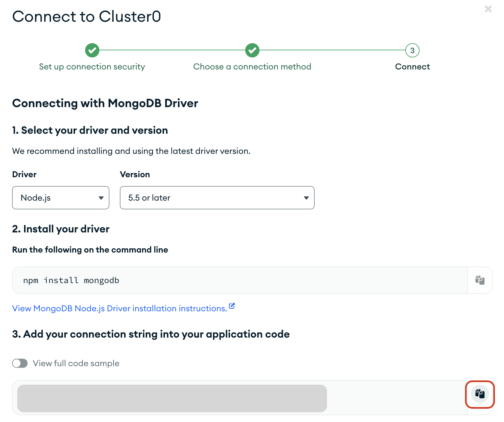Open the 5.5 or later version dropdown
Screen dimensions: 504x422
pyautogui.click(x=217, y=198)
